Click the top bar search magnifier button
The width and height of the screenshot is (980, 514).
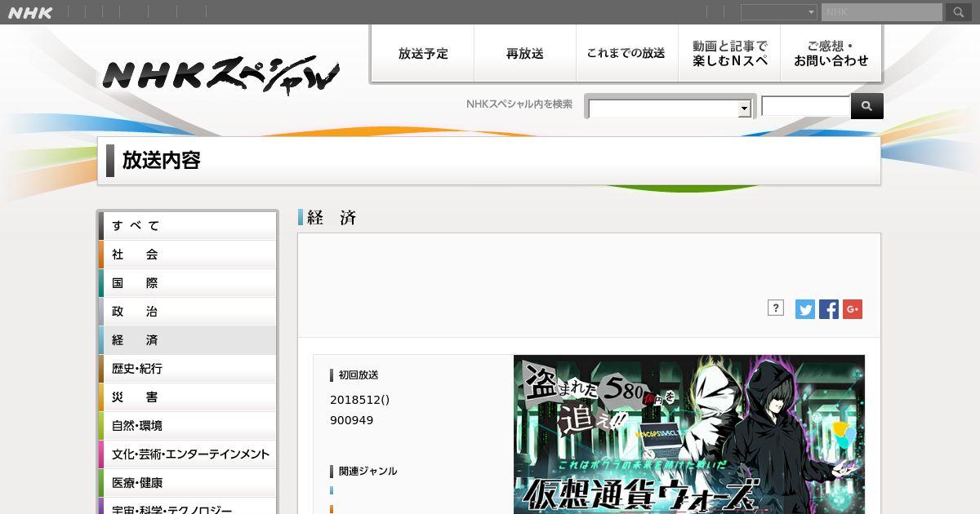coord(958,12)
